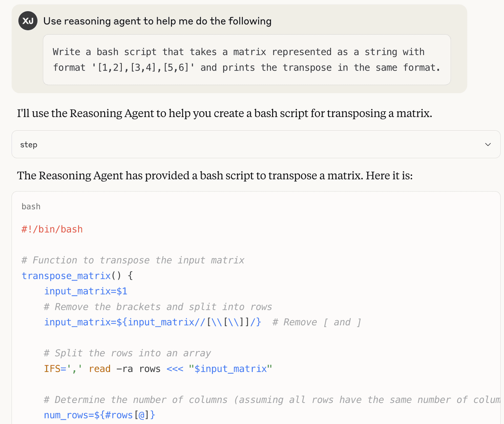Open the collapsed "step" section label
Screen dimensions: 504x424
pyautogui.click(x=29, y=144)
